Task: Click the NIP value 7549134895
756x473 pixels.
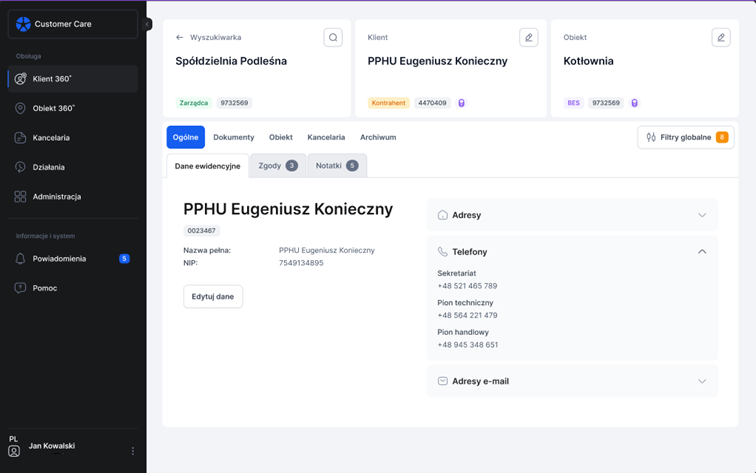Action: click(x=301, y=263)
